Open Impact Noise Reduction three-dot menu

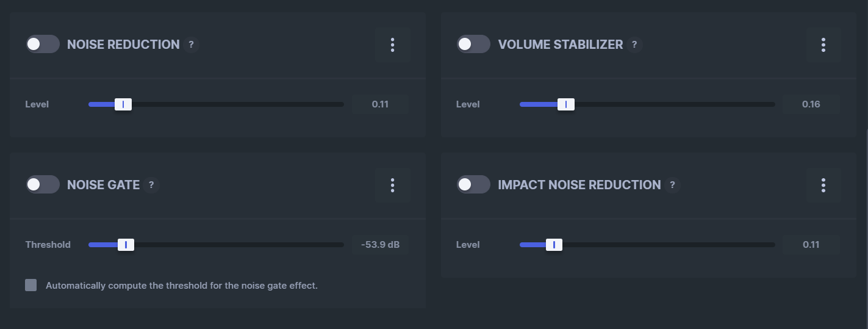[823, 185]
